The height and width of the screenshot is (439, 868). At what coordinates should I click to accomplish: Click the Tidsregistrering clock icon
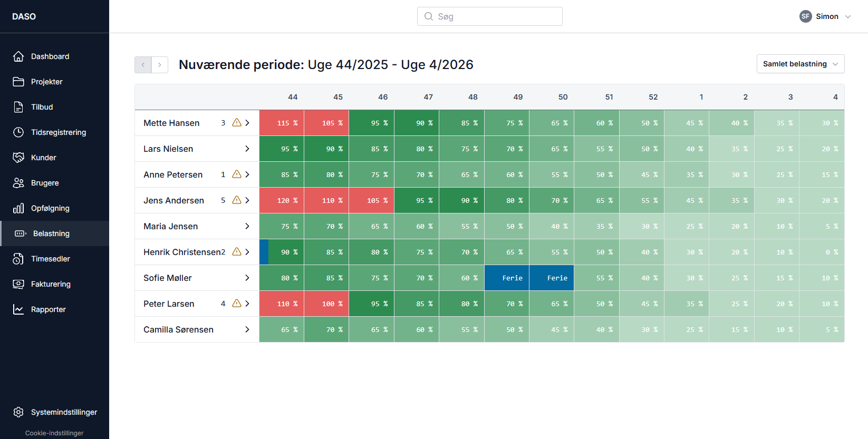pyautogui.click(x=18, y=132)
